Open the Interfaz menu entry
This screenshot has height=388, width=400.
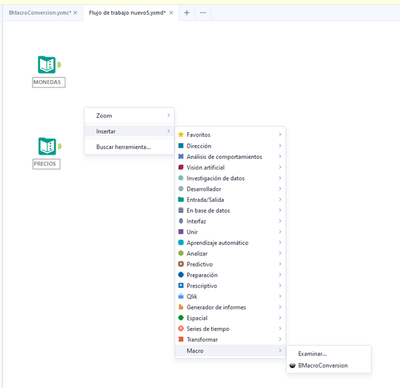230,221
